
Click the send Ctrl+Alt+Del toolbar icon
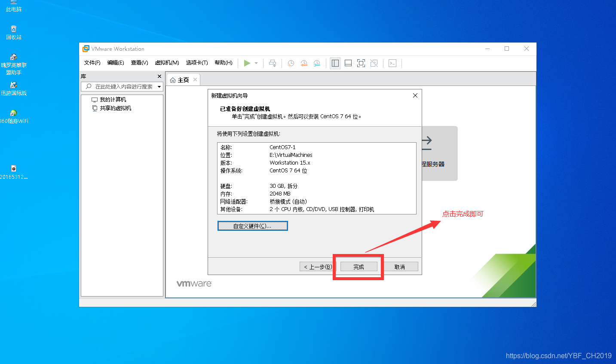point(273,63)
